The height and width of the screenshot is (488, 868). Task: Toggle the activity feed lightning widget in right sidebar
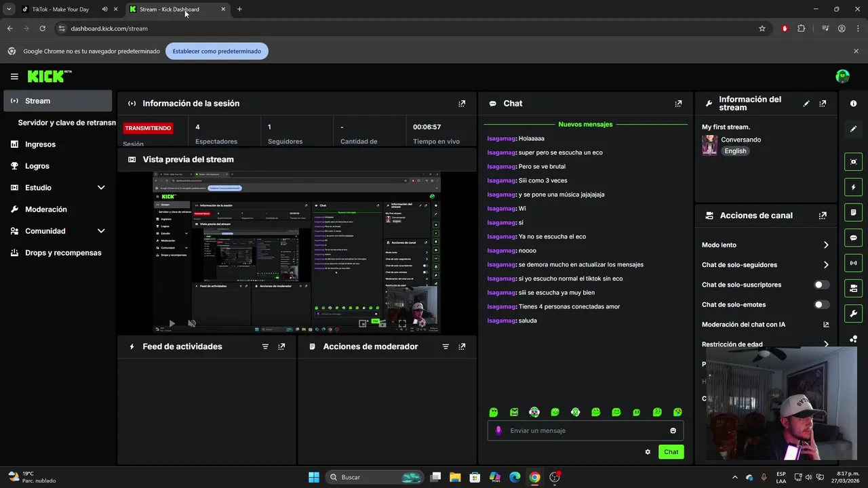853,187
